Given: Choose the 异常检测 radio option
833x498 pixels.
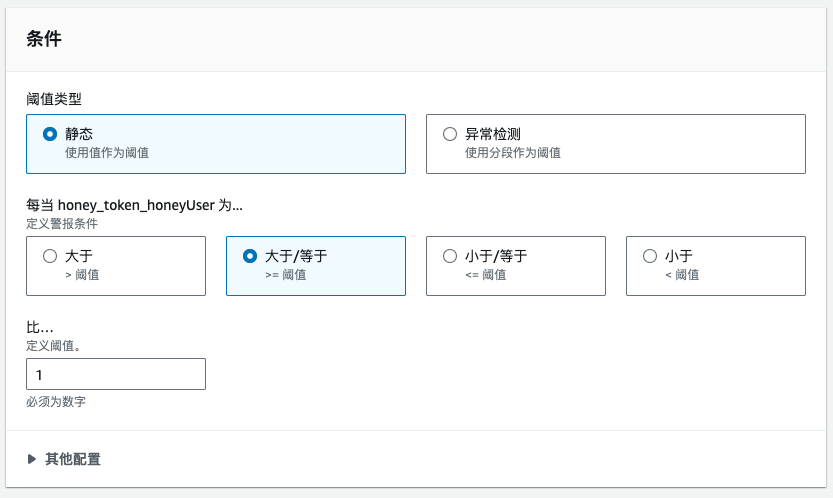Looking at the screenshot, I should [450, 134].
